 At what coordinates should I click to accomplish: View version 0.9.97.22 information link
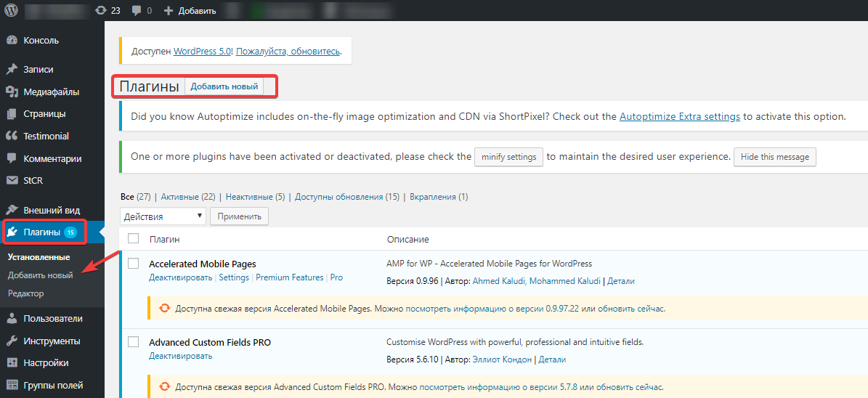[492, 309]
